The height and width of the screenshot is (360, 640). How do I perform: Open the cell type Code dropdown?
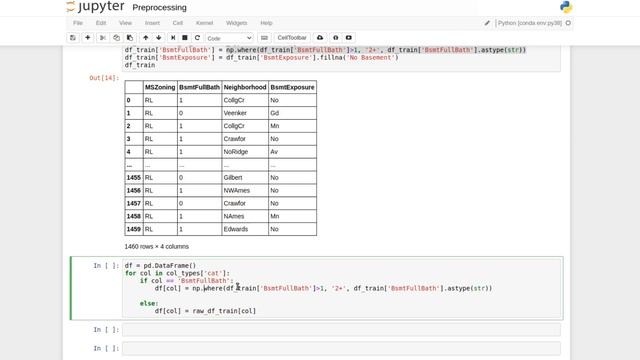pos(229,38)
